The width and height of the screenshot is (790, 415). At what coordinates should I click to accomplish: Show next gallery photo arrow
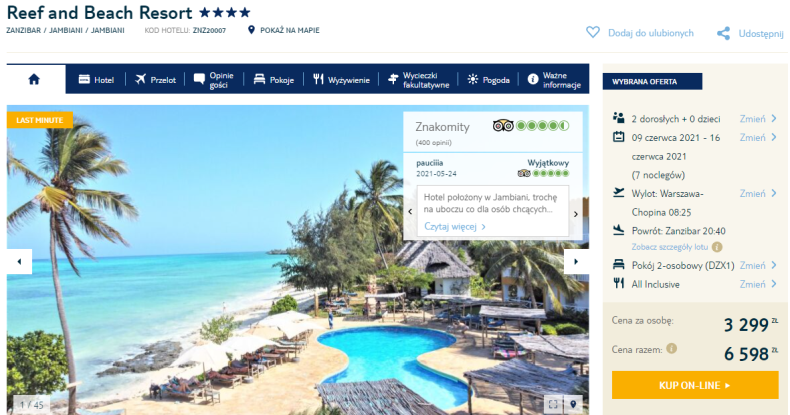click(x=576, y=261)
